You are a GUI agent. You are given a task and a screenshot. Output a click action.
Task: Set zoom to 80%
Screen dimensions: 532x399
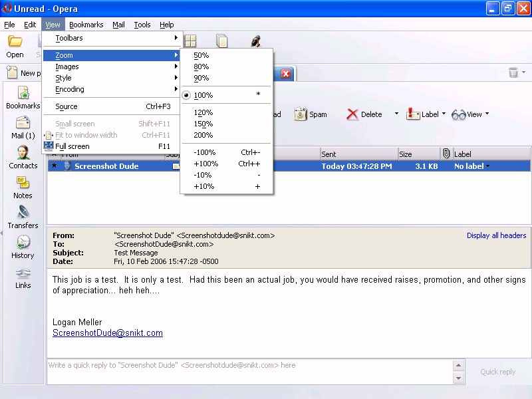(x=226, y=66)
